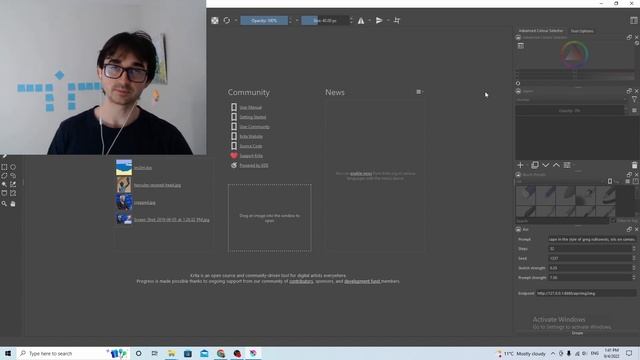The image size is (640, 360).
Task: Click the delete layer trash icon
Action: tap(634, 165)
